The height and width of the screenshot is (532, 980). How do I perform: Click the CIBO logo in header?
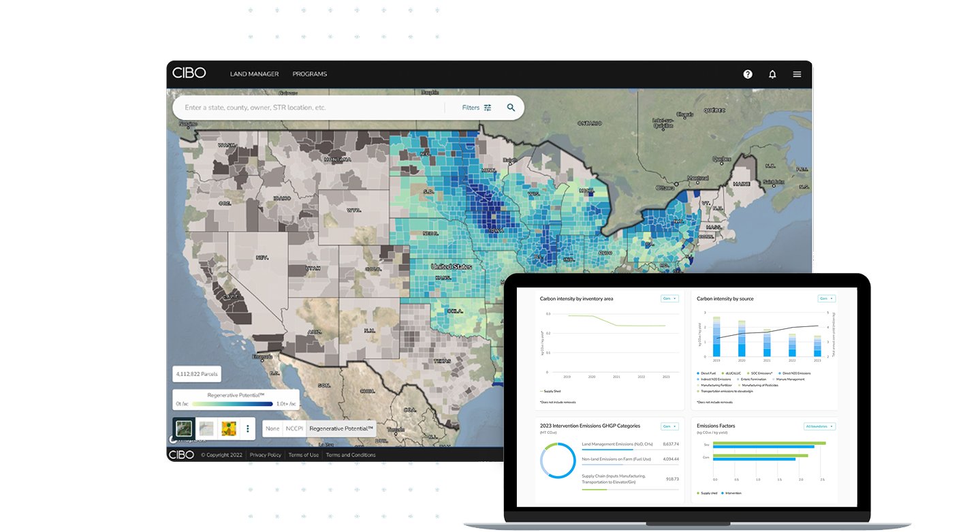point(189,74)
